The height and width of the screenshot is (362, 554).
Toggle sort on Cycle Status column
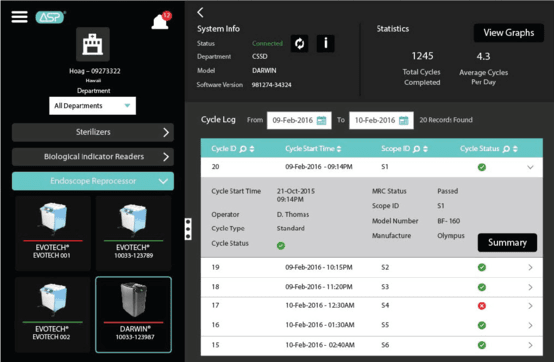click(x=515, y=149)
